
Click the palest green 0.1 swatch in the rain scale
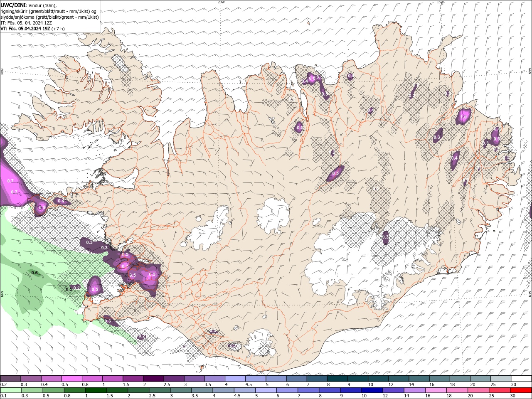(11, 390)
